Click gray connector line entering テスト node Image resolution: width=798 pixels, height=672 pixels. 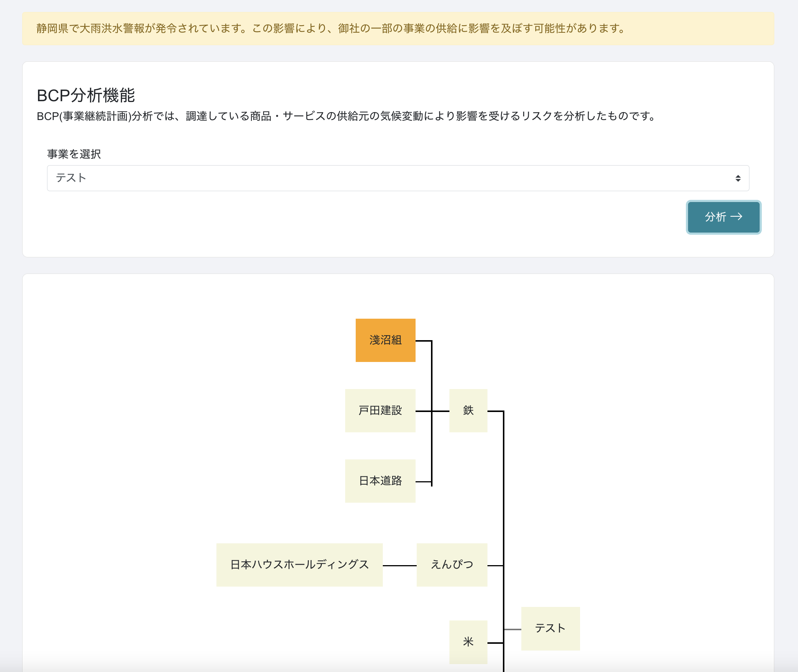[x=513, y=629]
